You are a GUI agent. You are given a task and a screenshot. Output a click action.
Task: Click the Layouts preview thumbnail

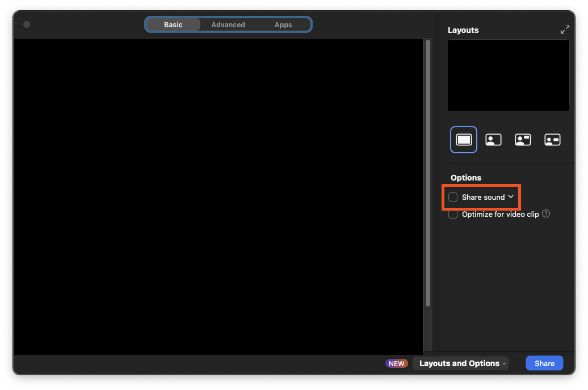click(509, 76)
